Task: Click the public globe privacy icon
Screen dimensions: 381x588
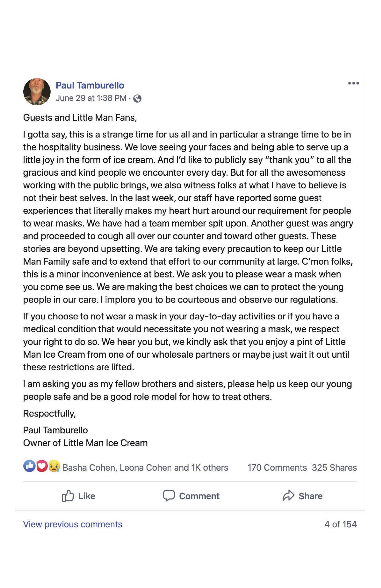Action: 138,99
